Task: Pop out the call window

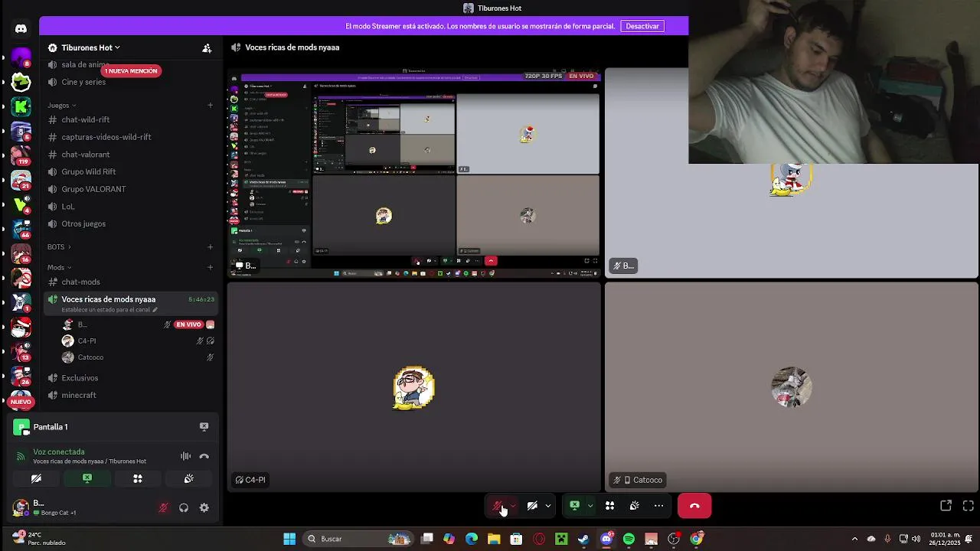Action: point(946,505)
